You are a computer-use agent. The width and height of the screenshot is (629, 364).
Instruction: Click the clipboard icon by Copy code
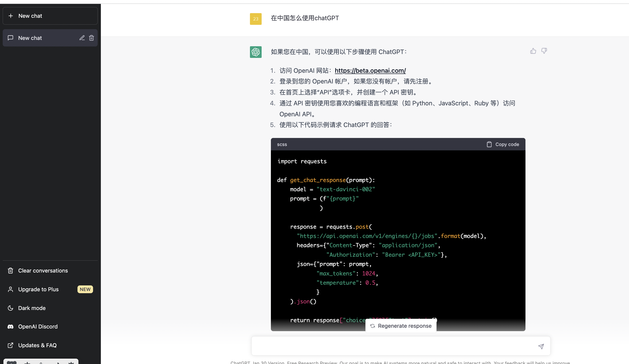pyautogui.click(x=489, y=144)
